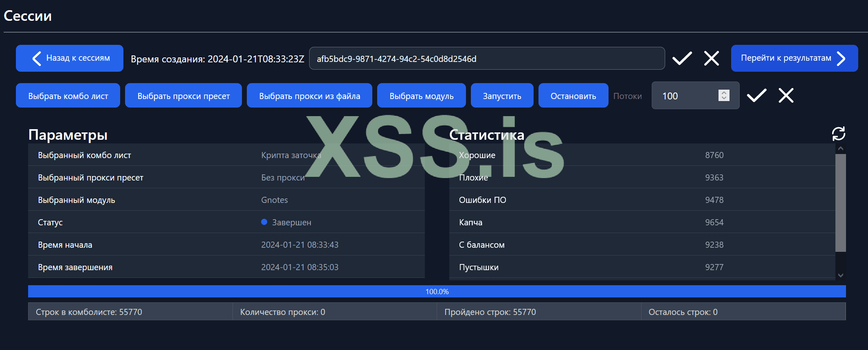868x350 pixels.
Task: Focus the session name input field
Action: pyautogui.click(x=487, y=58)
